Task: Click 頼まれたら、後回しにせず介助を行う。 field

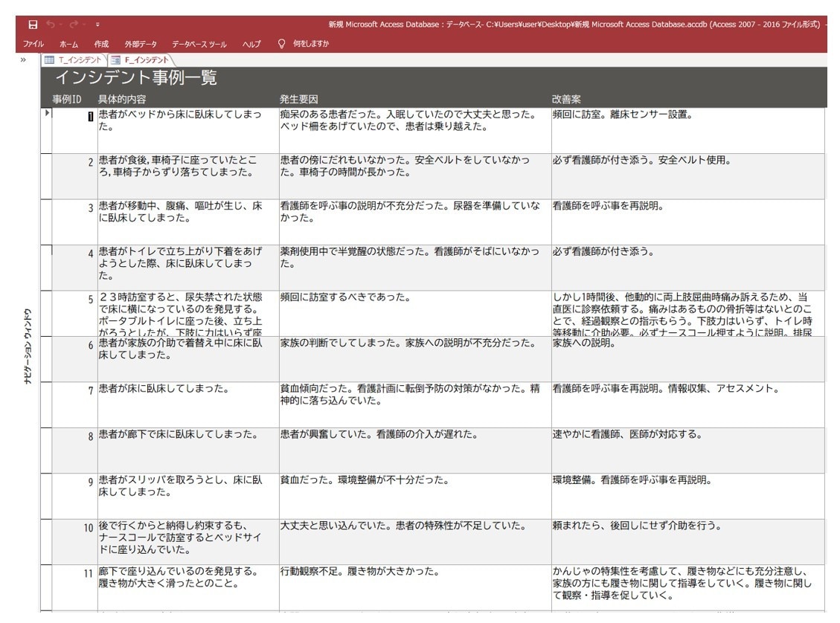Action: point(688,542)
